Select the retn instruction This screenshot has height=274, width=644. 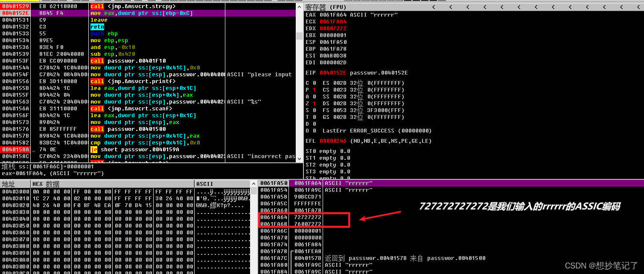[x=97, y=27]
